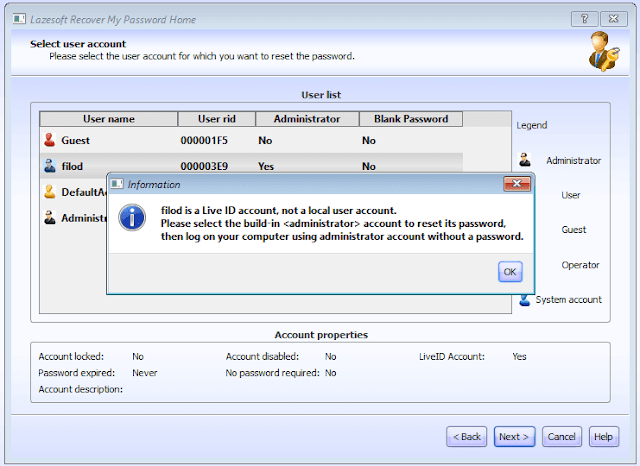Click the 'System account' legend label
This screenshot has width=640, height=466.
click(569, 300)
